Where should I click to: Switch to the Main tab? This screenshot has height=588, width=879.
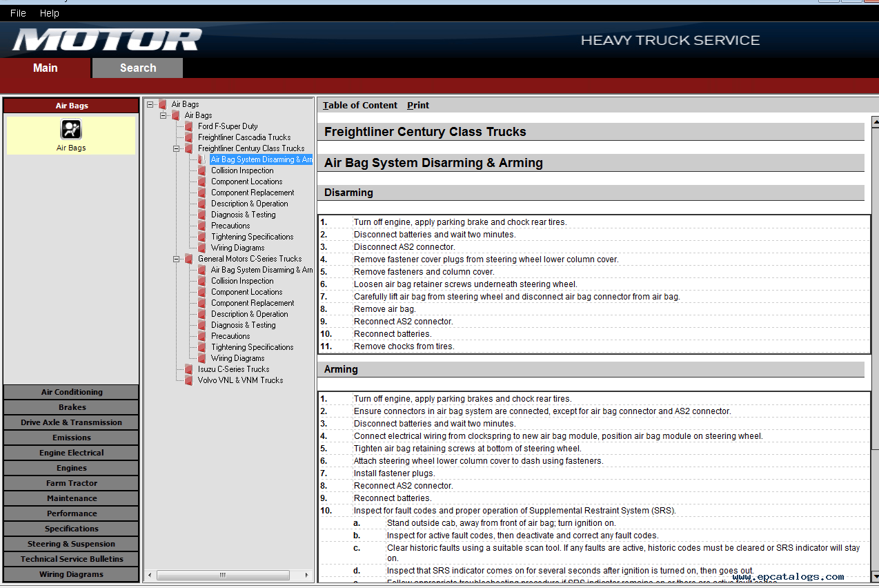46,68
